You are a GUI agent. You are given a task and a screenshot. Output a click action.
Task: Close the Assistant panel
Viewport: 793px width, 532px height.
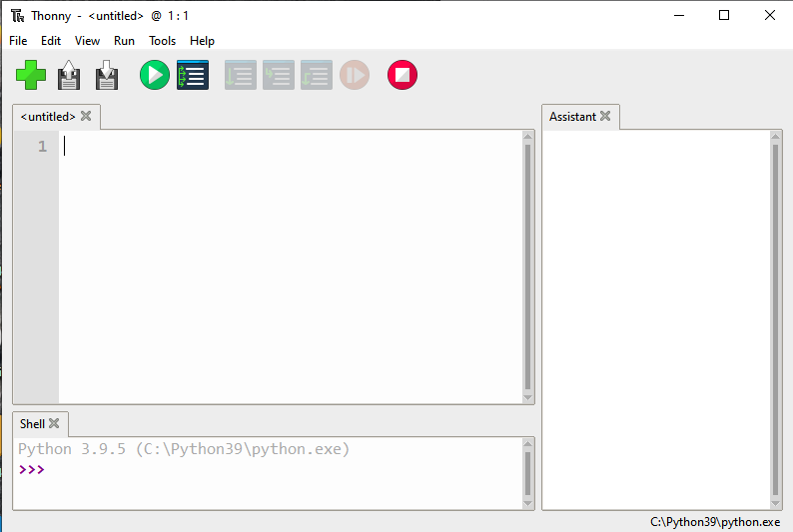605,116
